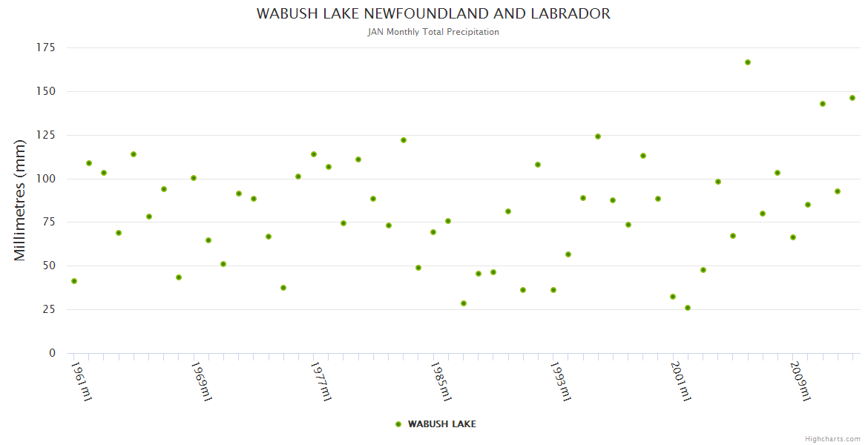Toggle the WABUSH LAKE legend label
Image resolution: width=868 pixels, height=445 pixels.
pyautogui.click(x=441, y=424)
